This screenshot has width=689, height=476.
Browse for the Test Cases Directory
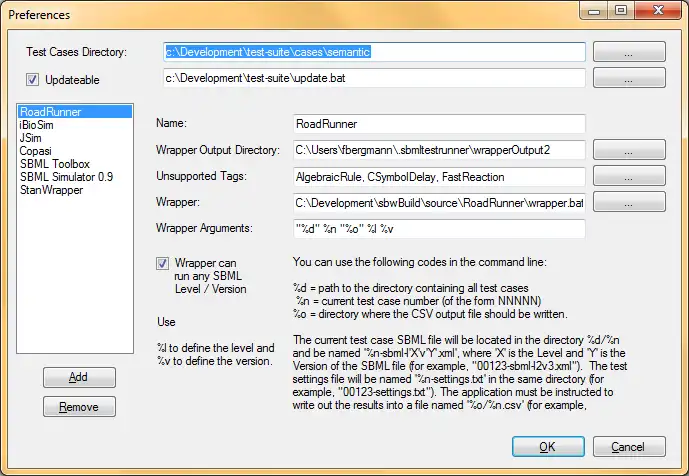(629, 52)
